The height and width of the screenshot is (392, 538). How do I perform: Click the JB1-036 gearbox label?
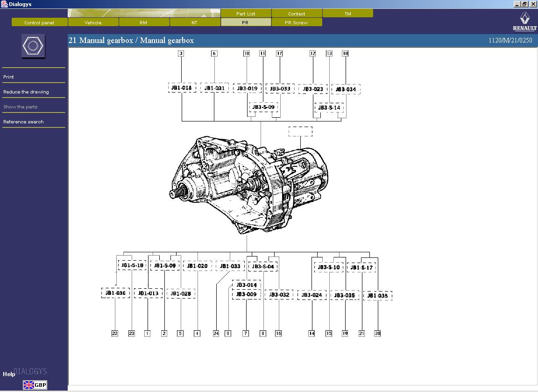point(116,293)
